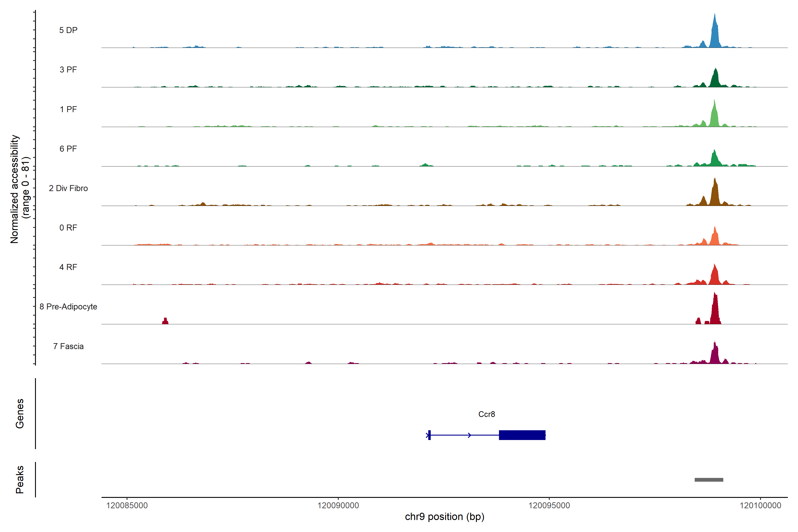The width and height of the screenshot is (798, 532).
Task: Click the 2 Div Fibro label
Action: point(68,188)
